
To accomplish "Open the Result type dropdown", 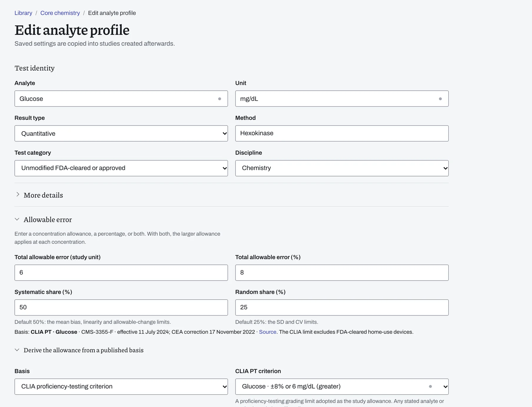I will 121,134.
